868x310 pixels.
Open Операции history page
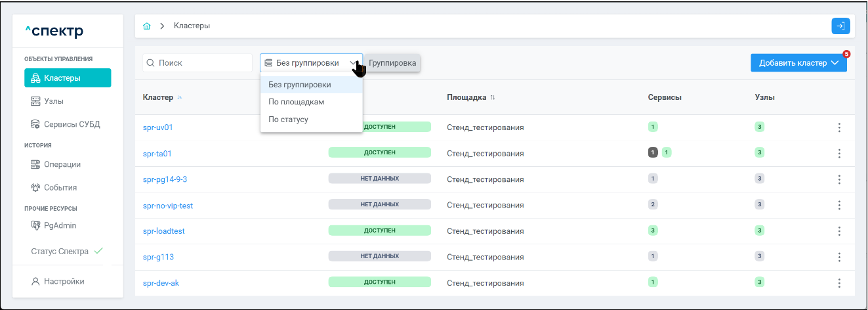[x=62, y=164]
